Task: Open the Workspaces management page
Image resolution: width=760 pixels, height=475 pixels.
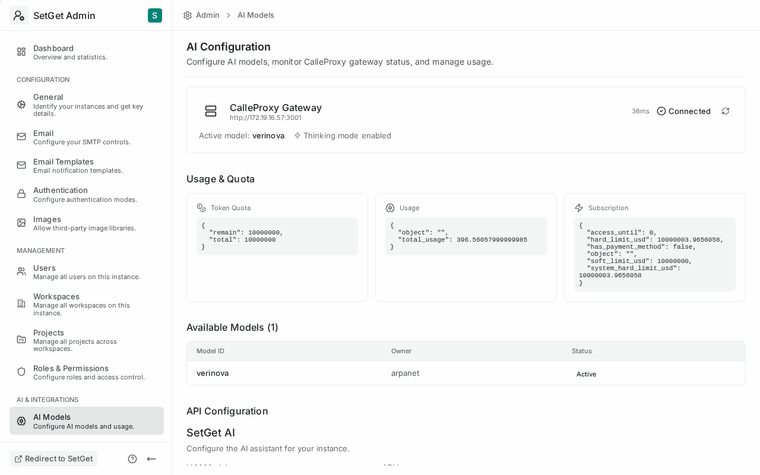Action: pos(86,304)
